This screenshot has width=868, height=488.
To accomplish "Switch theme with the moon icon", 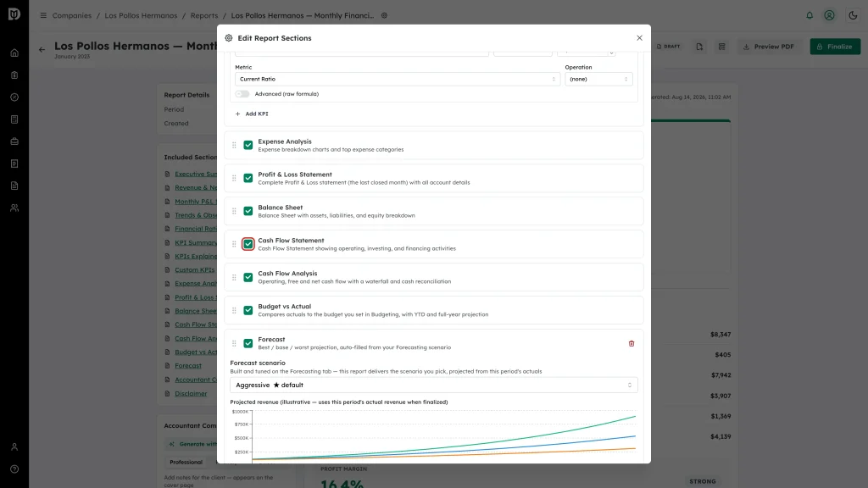I will [x=853, y=15].
